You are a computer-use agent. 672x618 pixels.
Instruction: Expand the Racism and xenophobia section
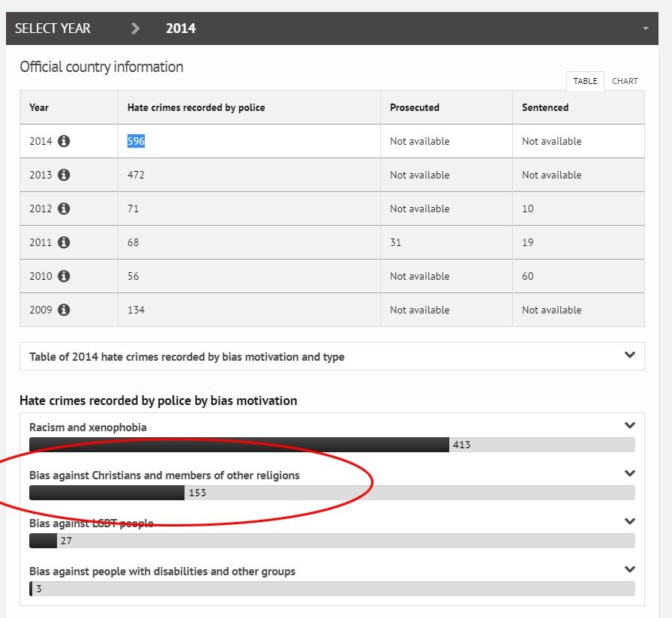click(629, 425)
